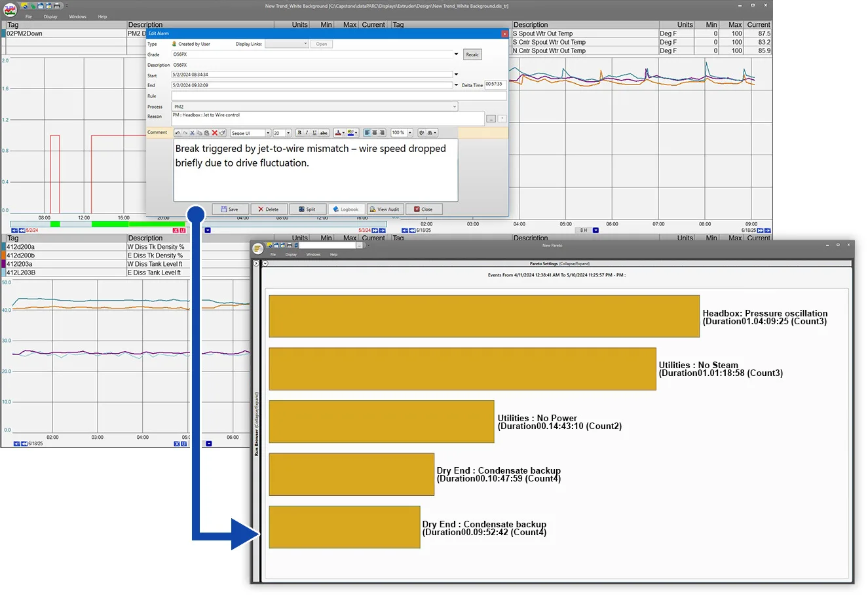
Task: Redo the comment edit in Edit Alarm
Action: pos(185,133)
